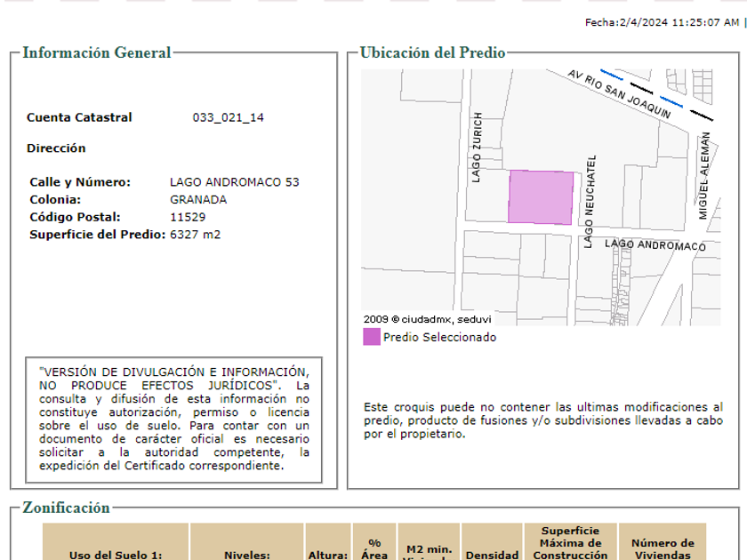The height and width of the screenshot is (560, 747).
Task: Click the postal code 11529
Action: [188, 217]
